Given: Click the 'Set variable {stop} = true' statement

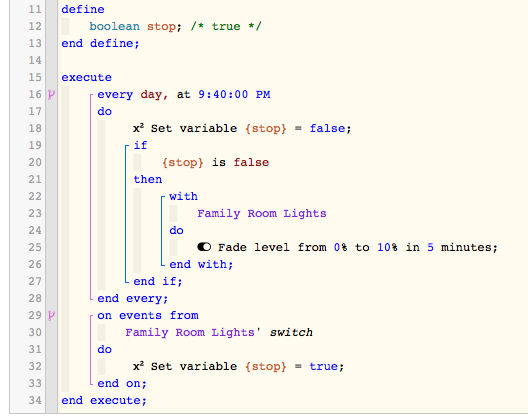Looking at the screenshot, I should pyautogui.click(x=238, y=366).
